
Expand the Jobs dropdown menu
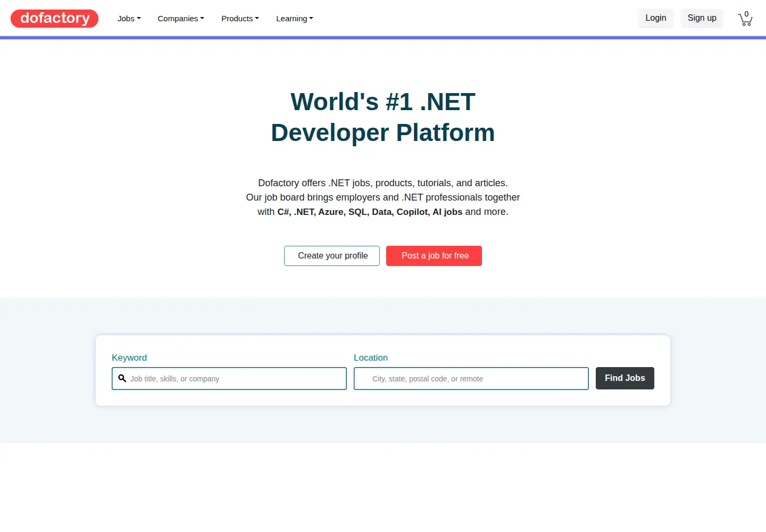coord(129,19)
